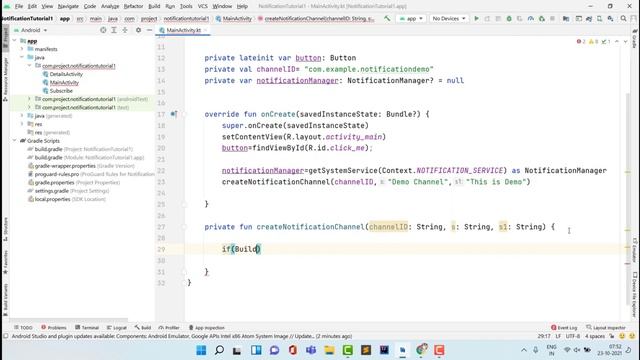Collapse the java folder
The image size is (640, 360).
pos(22,57)
